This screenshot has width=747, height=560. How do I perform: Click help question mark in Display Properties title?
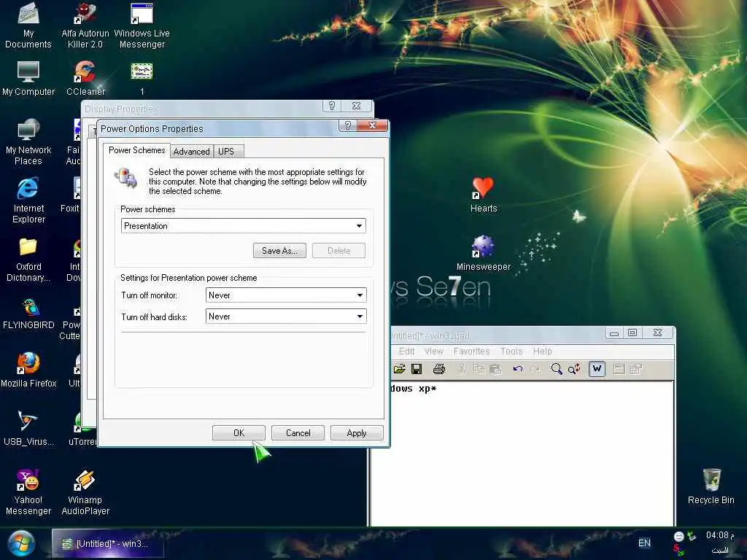332,106
